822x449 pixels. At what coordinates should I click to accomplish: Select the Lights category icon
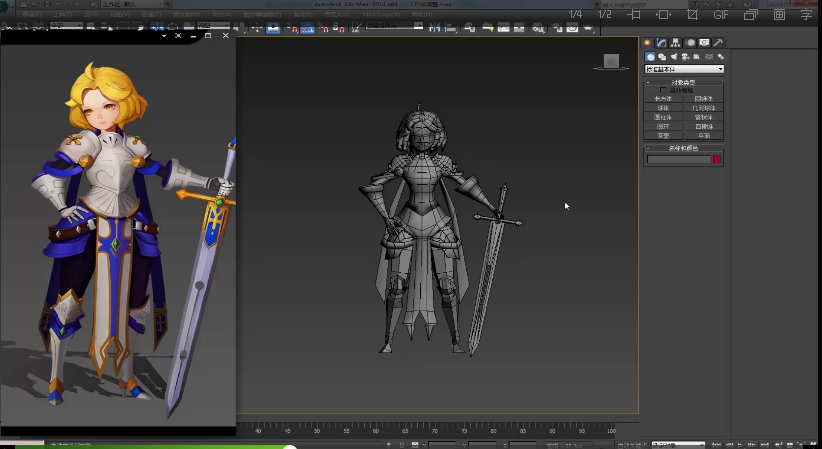pos(672,57)
